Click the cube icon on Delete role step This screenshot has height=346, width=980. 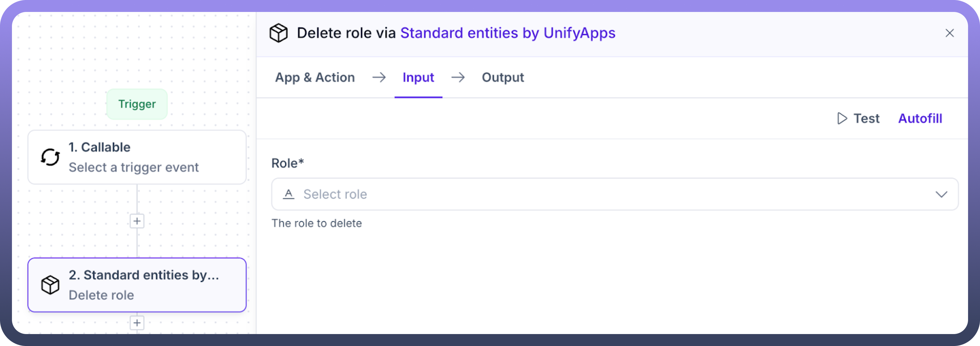coord(50,285)
